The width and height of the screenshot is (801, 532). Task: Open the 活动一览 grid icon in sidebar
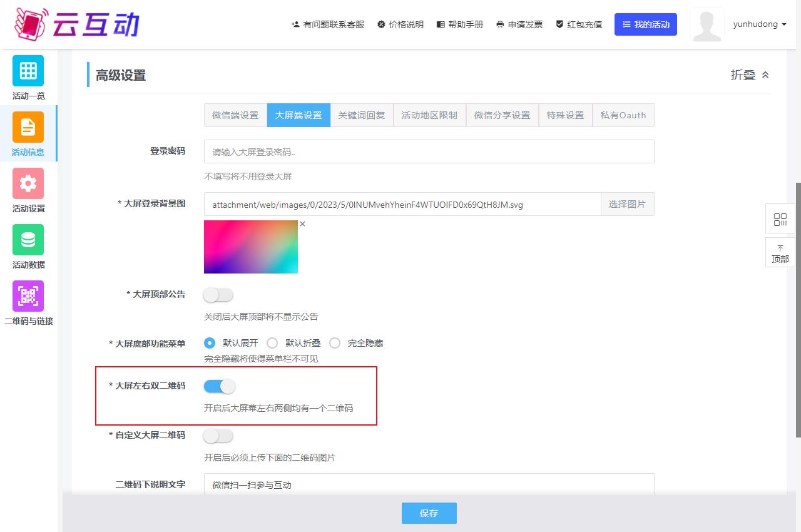click(28, 71)
